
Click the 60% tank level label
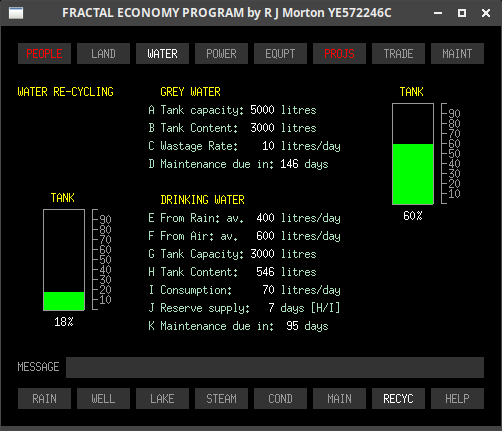[413, 216]
